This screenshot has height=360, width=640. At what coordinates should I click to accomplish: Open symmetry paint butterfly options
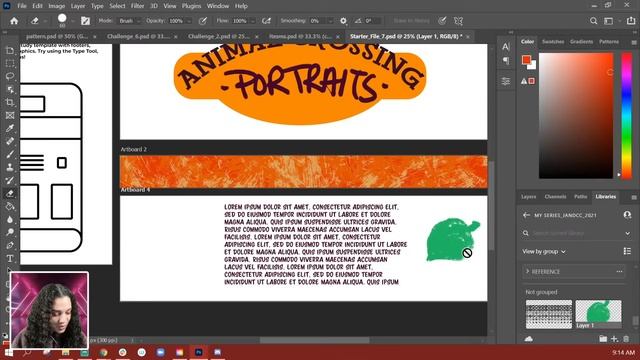(458, 21)
